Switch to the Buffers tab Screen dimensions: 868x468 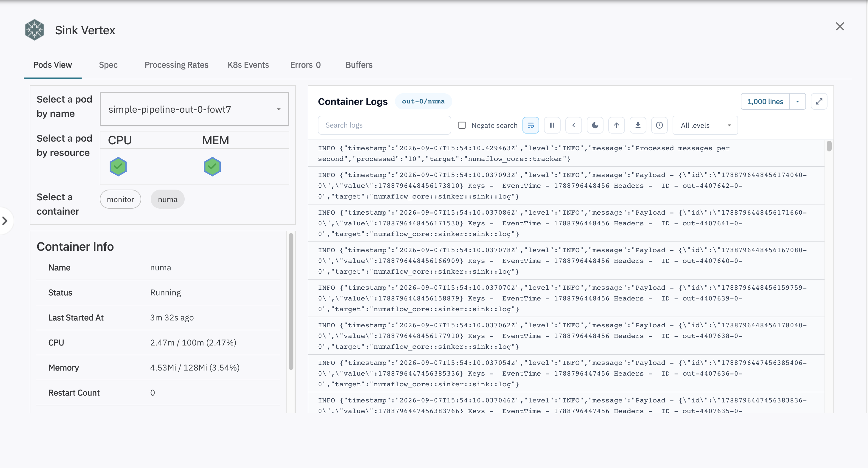(x=359, y=65)
